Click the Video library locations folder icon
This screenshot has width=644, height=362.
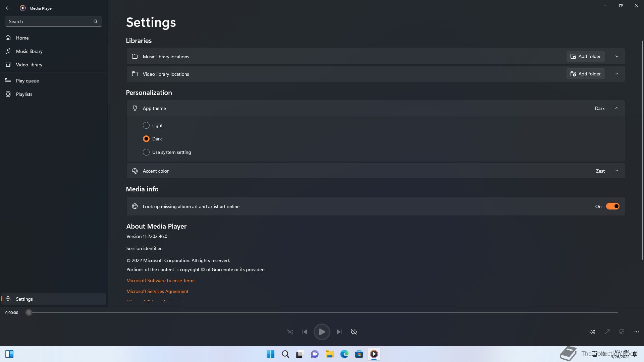coord(135,74)
